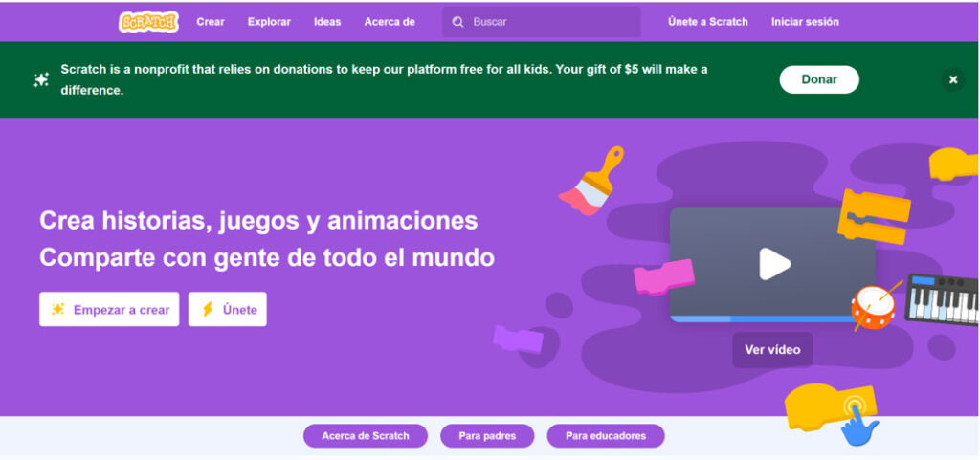Open the Explorar page

click(269, 22)
